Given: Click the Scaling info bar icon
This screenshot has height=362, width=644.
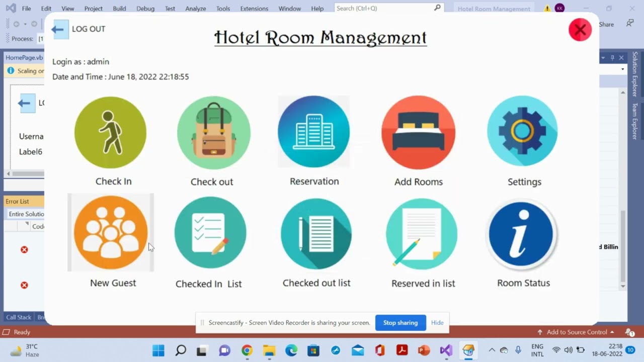Looking at the screenshot, I should (11, 71).
